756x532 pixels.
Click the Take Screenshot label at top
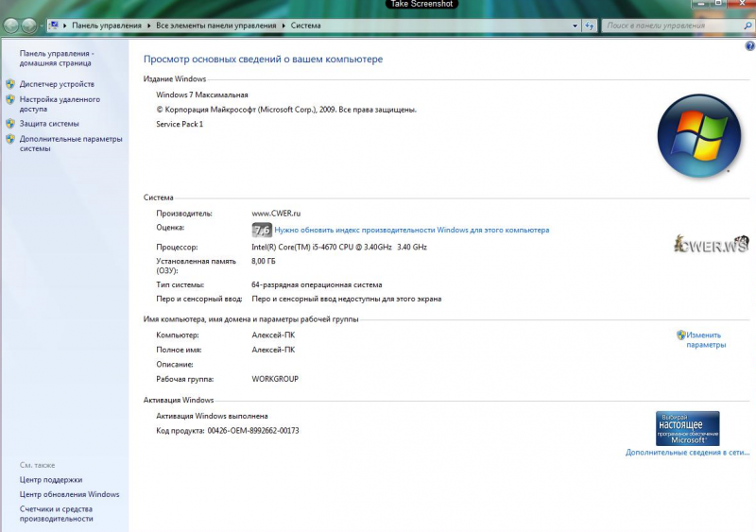[x=421, y=4]
